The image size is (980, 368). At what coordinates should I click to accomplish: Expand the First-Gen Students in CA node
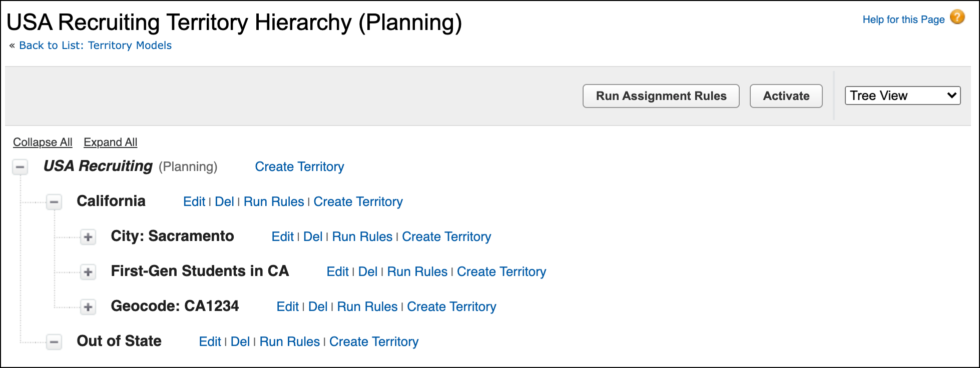pyautogui.click(x=88, y=272)
